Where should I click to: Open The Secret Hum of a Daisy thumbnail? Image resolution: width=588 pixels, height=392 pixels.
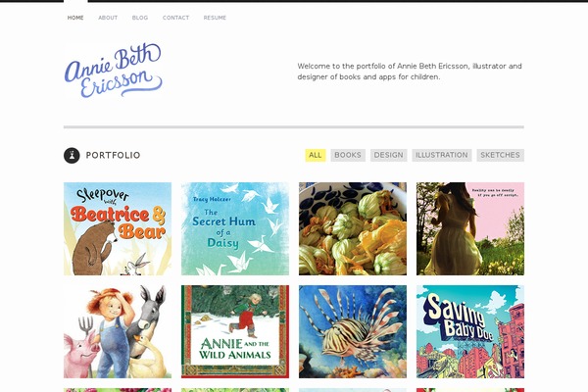235,228
